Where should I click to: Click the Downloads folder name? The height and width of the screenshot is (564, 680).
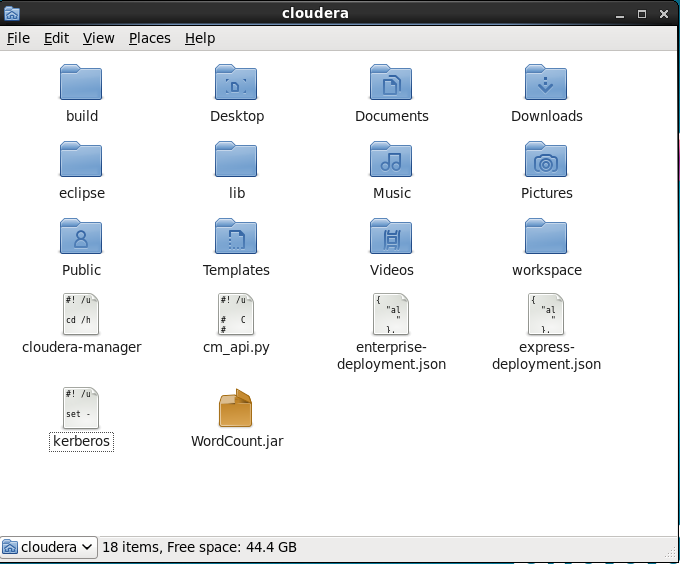pyautogui.click(x=547, y=116)
